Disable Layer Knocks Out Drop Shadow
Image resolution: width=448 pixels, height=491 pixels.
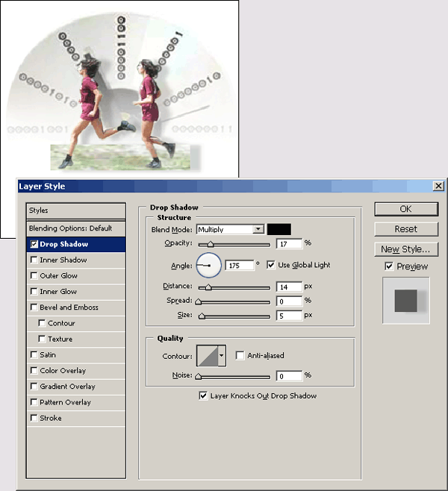click(x=203, y=395)
